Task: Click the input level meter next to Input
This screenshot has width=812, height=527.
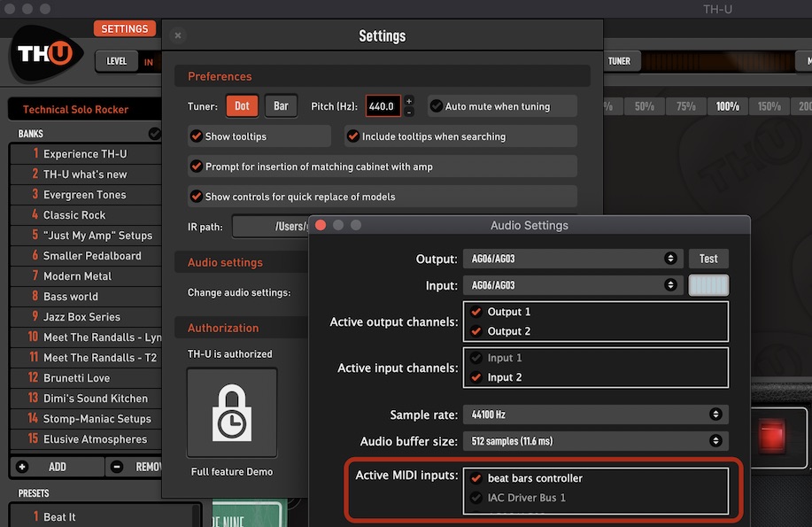Action: click(708, 285)
